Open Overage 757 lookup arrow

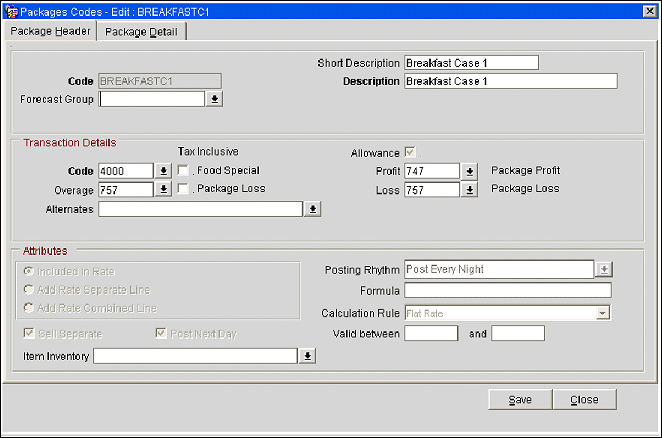tap(164, 189)
